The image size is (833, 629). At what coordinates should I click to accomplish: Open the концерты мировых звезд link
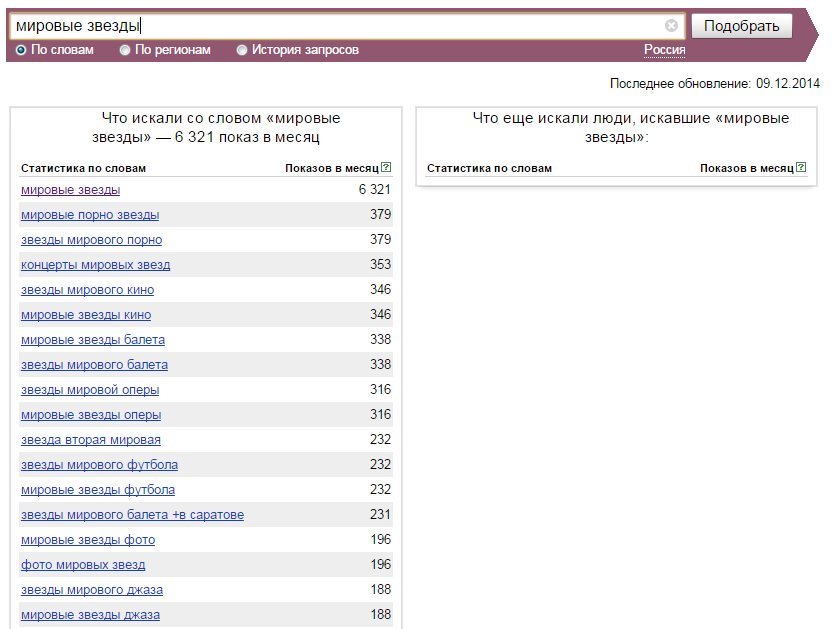coord(96,265)
